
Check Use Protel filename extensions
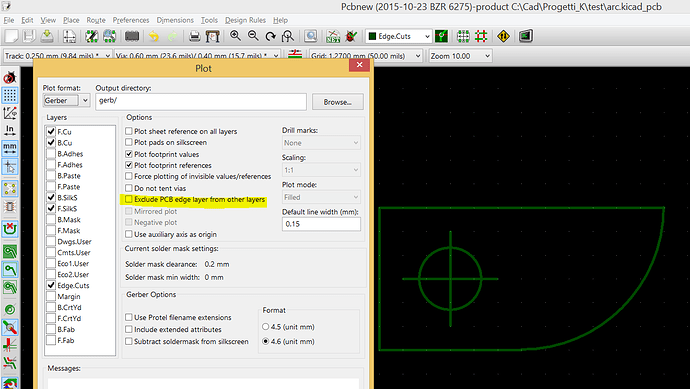[x=128, y=317]
